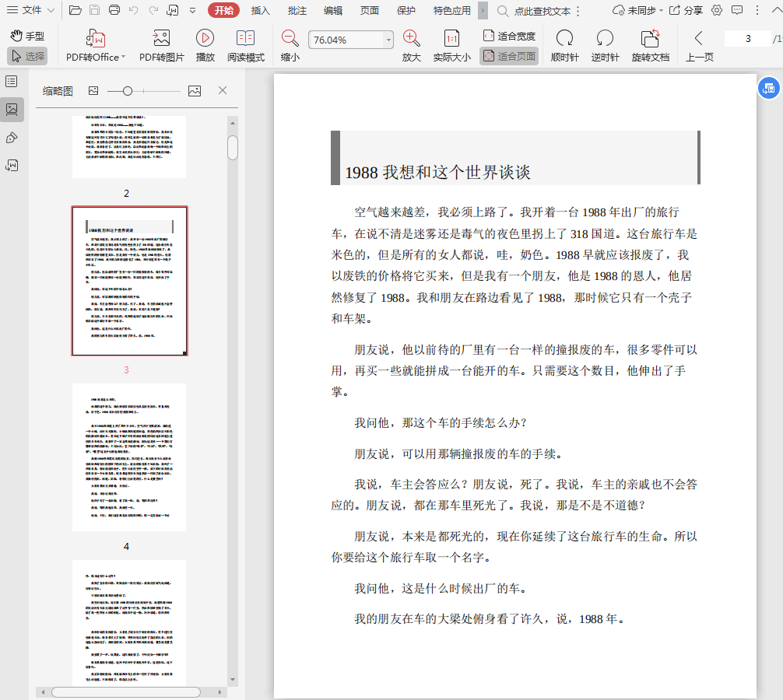783x700 pixels.
Task: Click the 分享 share button
Action: tap(686, 10)
